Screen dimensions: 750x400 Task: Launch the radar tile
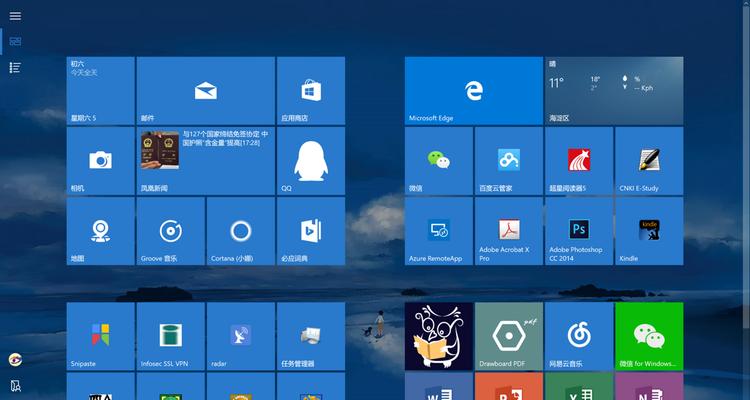pos(241,336)
